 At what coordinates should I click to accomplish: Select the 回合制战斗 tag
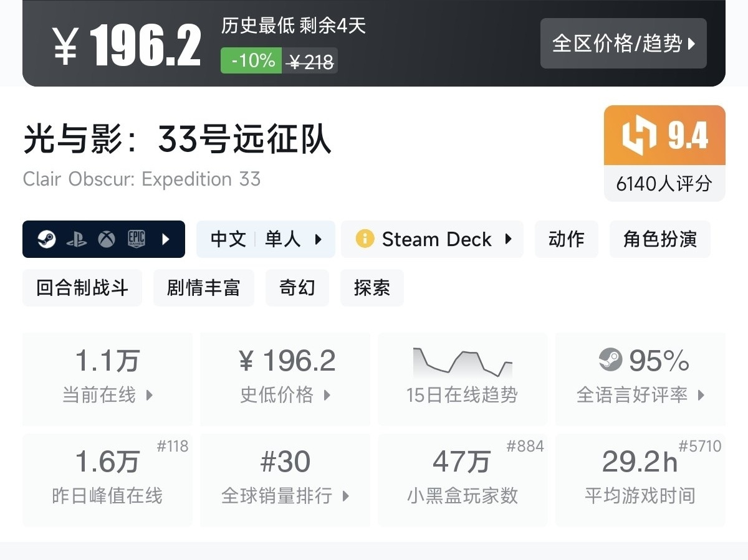(82, 288)
